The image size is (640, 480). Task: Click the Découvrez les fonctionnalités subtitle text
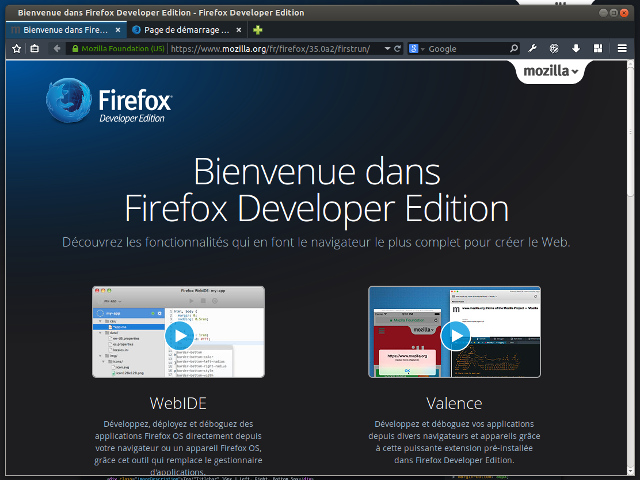pyautogui.click(x=316, y=242)
